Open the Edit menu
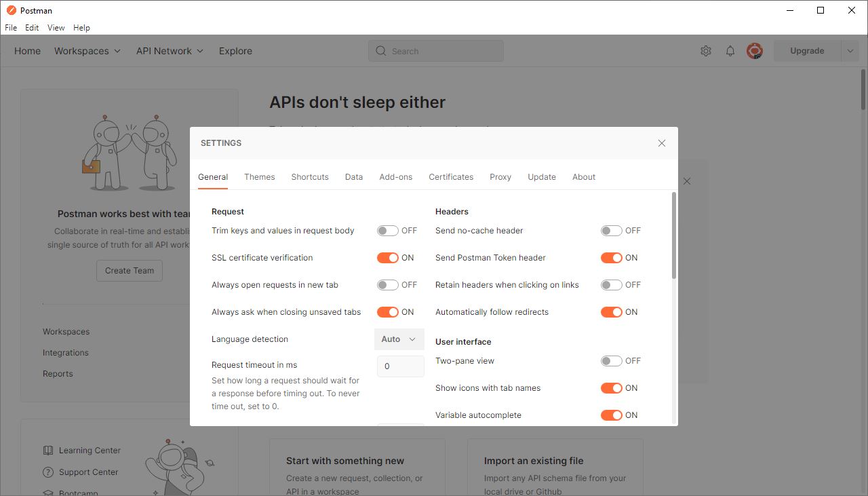 [32, 28]
